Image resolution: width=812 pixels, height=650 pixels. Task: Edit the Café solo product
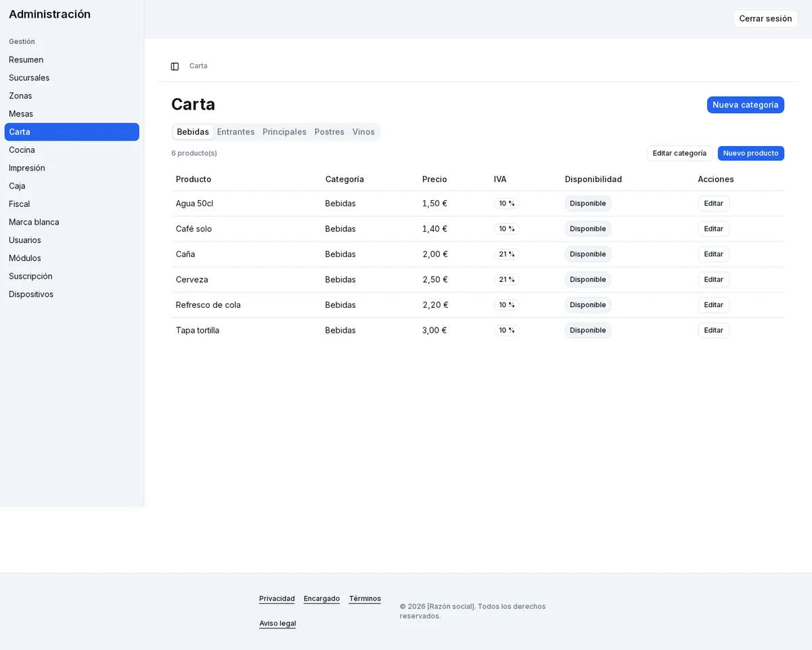pos(714,229)
